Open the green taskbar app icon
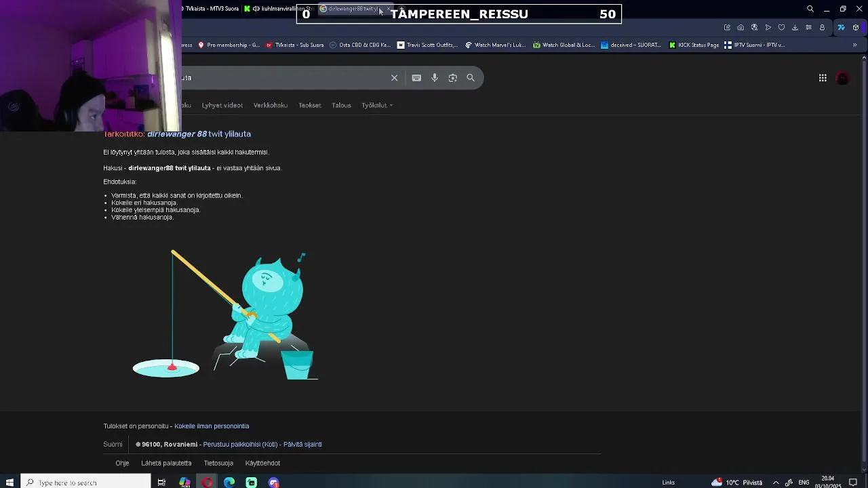This screenshot has height=488, width=868. (252, 483)
